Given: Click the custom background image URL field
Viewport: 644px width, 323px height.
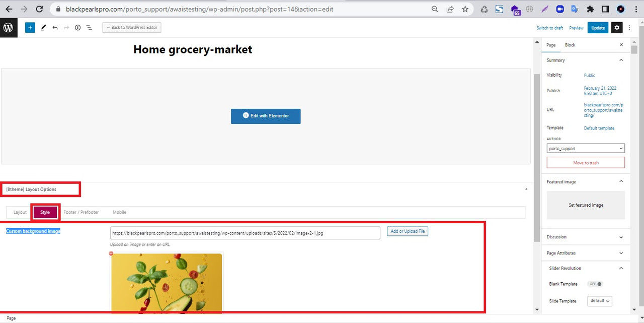Looking at the screenshot, I should (245, 233).
